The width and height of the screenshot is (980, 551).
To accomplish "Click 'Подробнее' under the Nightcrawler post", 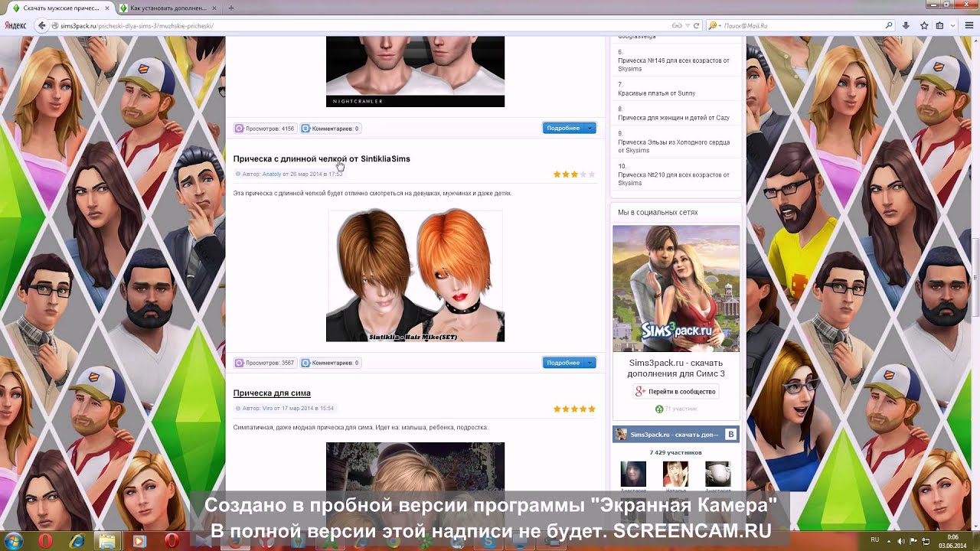I will click(563, 128).
